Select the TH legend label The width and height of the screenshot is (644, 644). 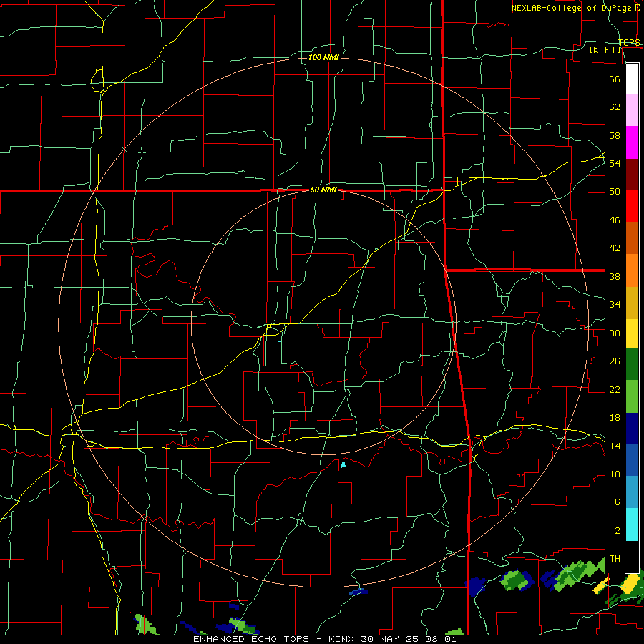point(615,559)
